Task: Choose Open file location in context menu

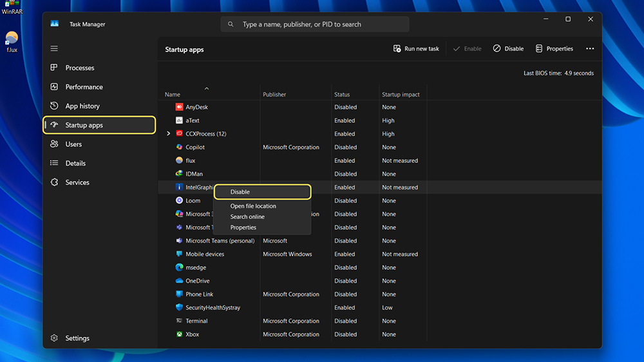Action: click(x=263, y=206)
